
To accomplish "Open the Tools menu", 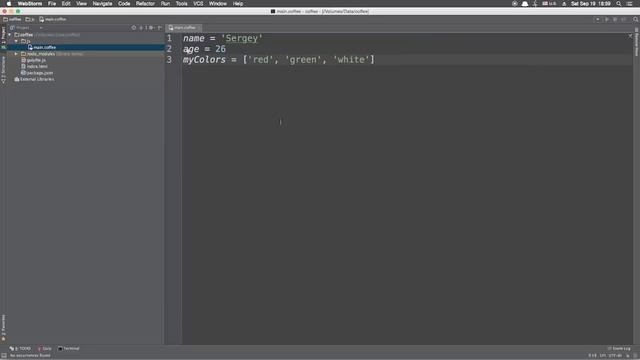I will click(182, 4).
